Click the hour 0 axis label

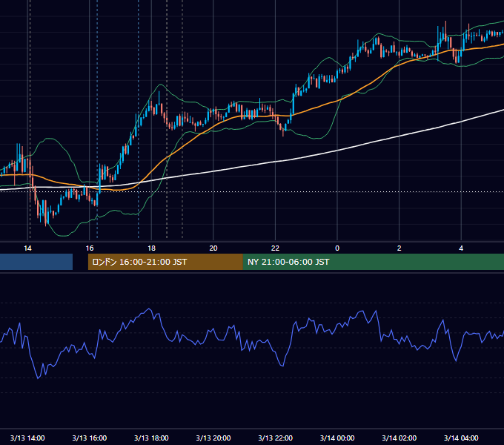tap(337, 248)
